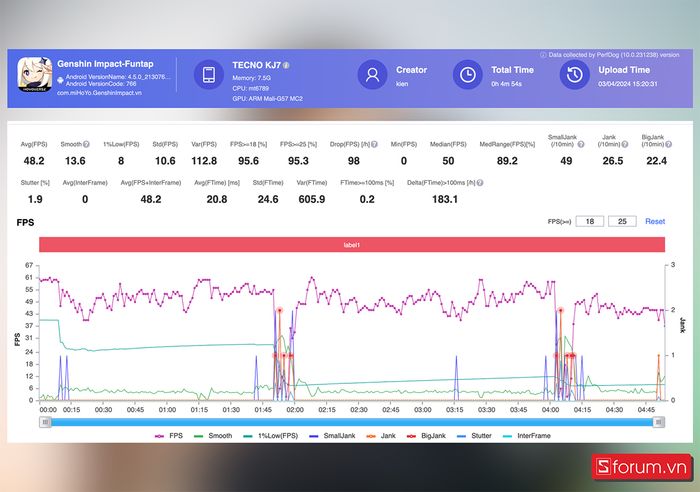Click Android logo beside version name
Screen dimensions: 700x492
click(60, 80)
